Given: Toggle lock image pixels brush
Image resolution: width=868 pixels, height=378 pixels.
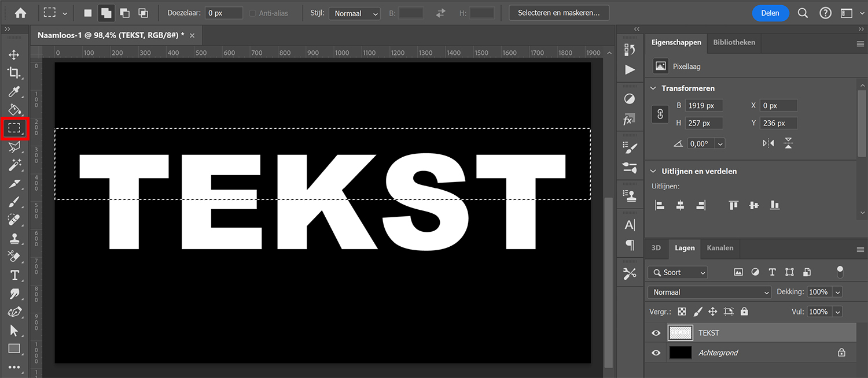Looking at the screenshot, I should [698, 312].
